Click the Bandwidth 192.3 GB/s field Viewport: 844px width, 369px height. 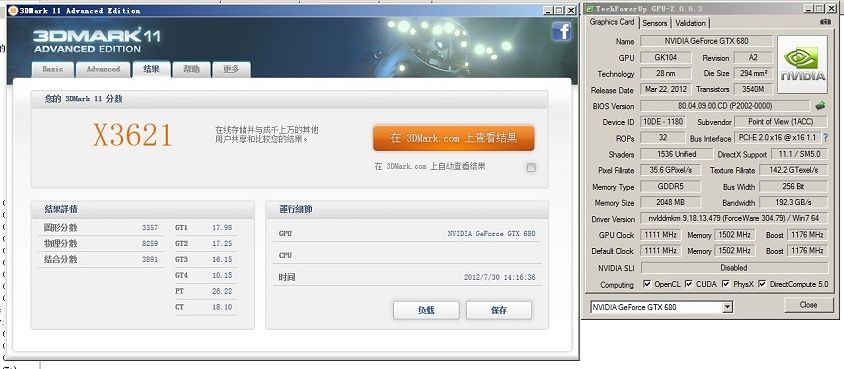[x=793, y=202]
